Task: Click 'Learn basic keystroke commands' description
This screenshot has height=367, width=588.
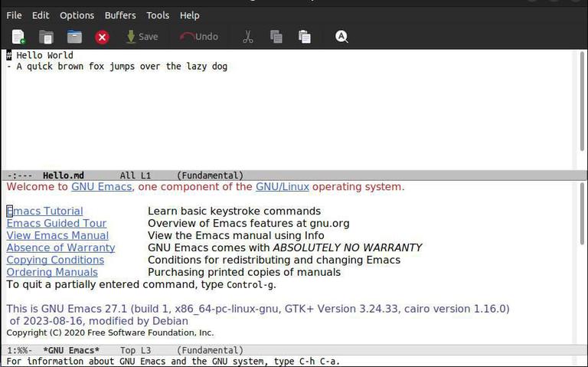Action: coord(234,211)
